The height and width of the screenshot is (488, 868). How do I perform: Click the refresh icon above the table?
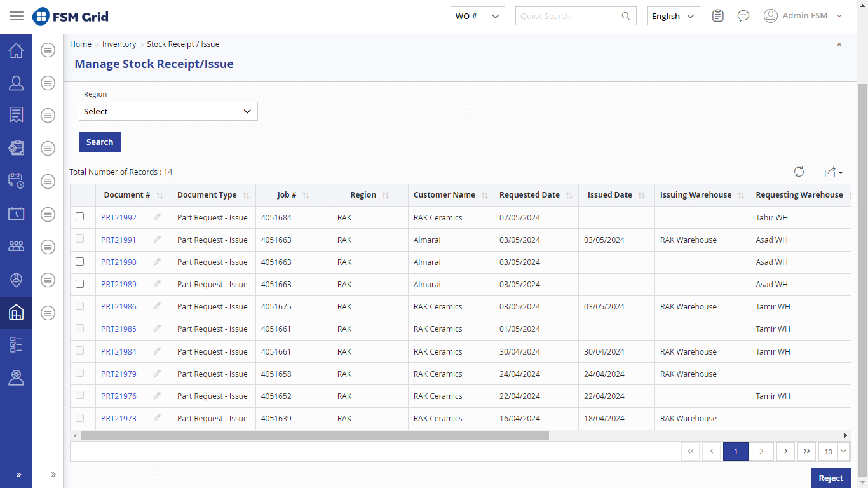[799, 172]
